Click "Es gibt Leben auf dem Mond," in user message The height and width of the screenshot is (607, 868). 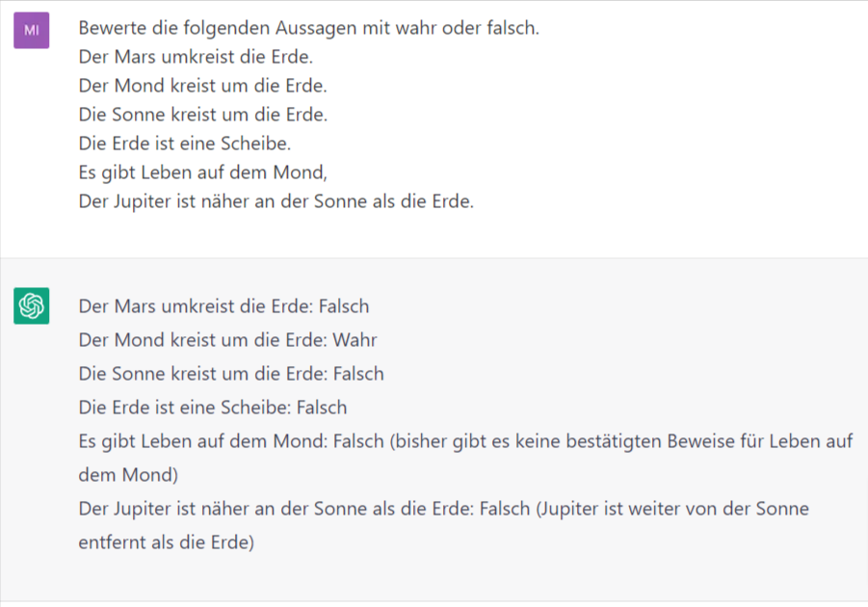coord(202,172)
